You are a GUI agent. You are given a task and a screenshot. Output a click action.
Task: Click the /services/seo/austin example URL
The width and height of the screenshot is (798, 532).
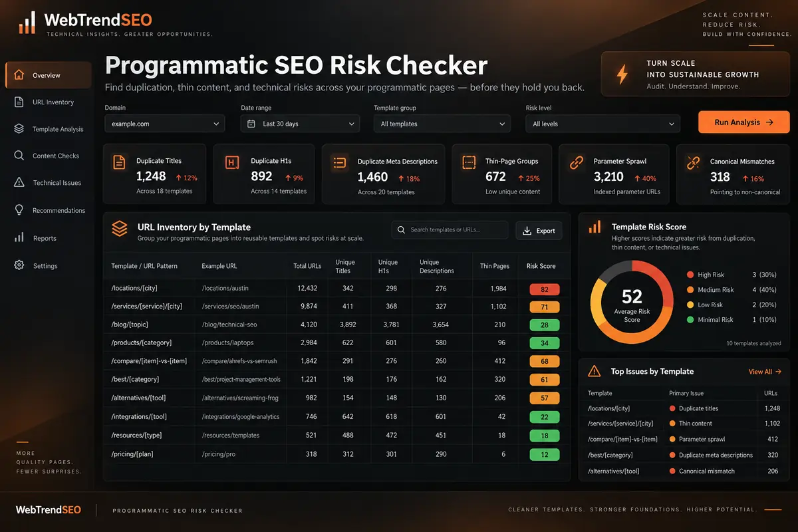(230, 307)
